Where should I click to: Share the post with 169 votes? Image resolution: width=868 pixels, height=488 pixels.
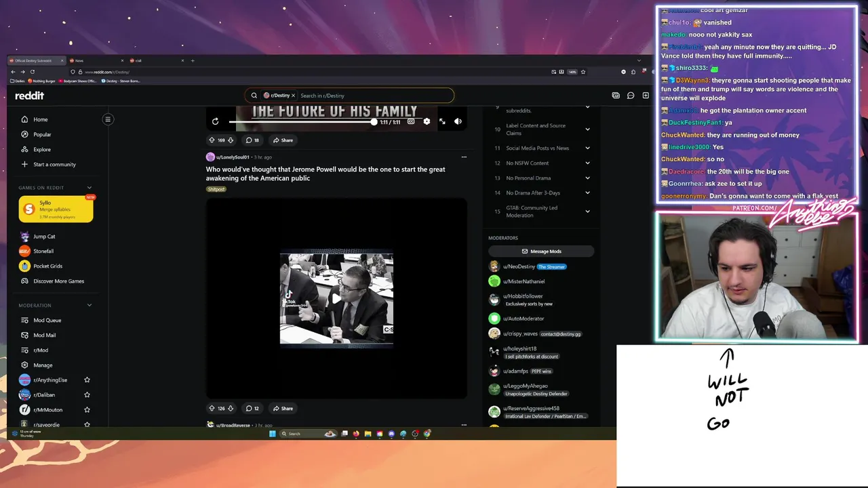(x=283, y=140)
